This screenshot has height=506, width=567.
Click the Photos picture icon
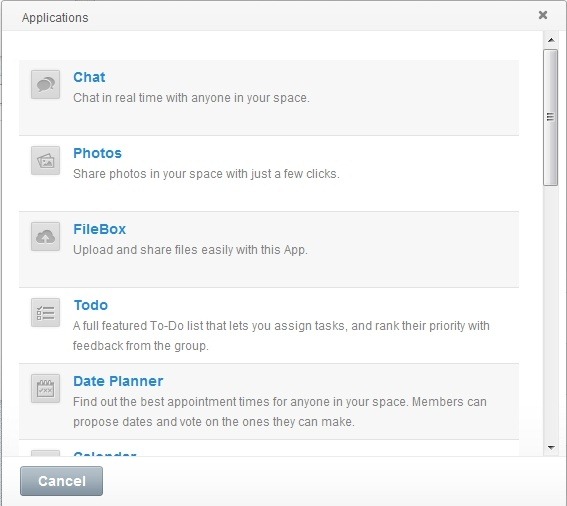[x=45, y=161]
